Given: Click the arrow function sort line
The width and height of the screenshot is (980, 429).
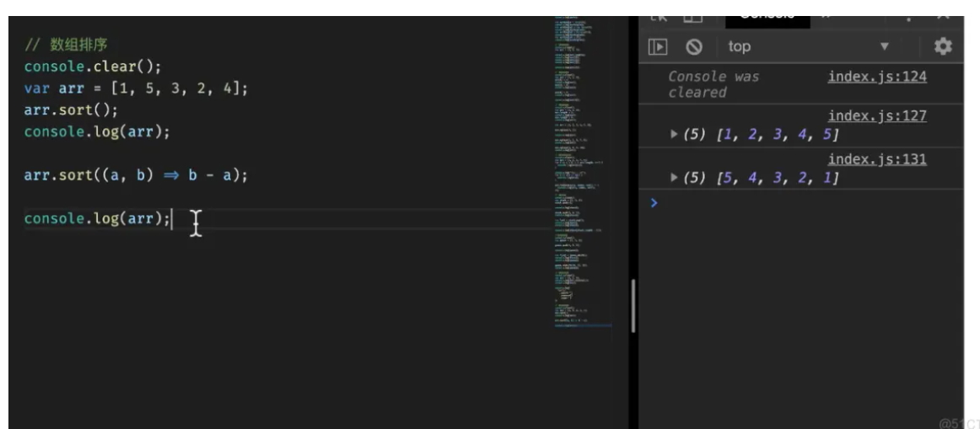Looking at the screenshot, I should point(136,175).
